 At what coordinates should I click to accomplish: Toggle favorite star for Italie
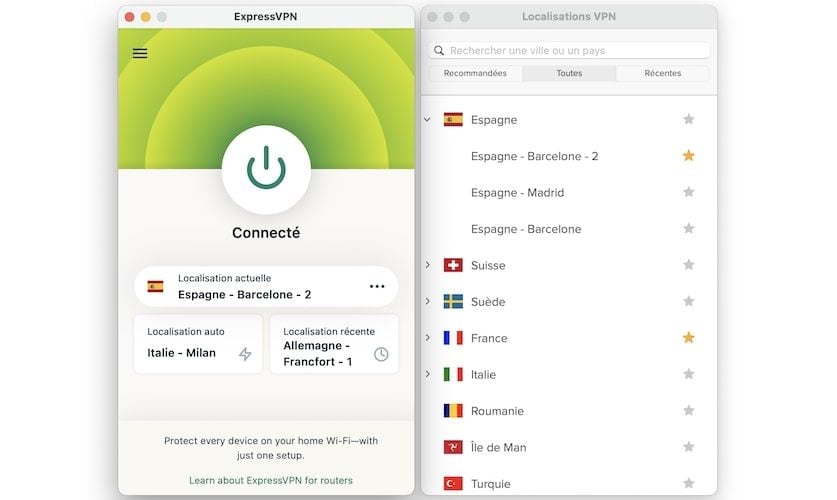[689, 374]
